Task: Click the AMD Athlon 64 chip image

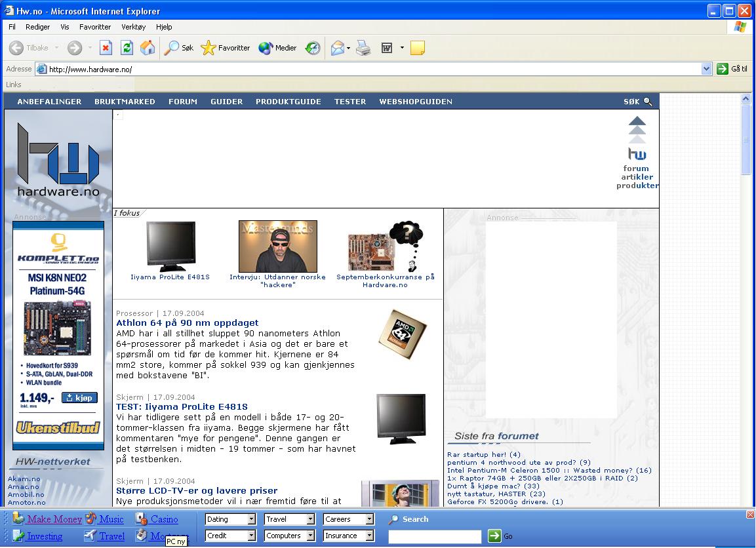Action: coord(402,334)
